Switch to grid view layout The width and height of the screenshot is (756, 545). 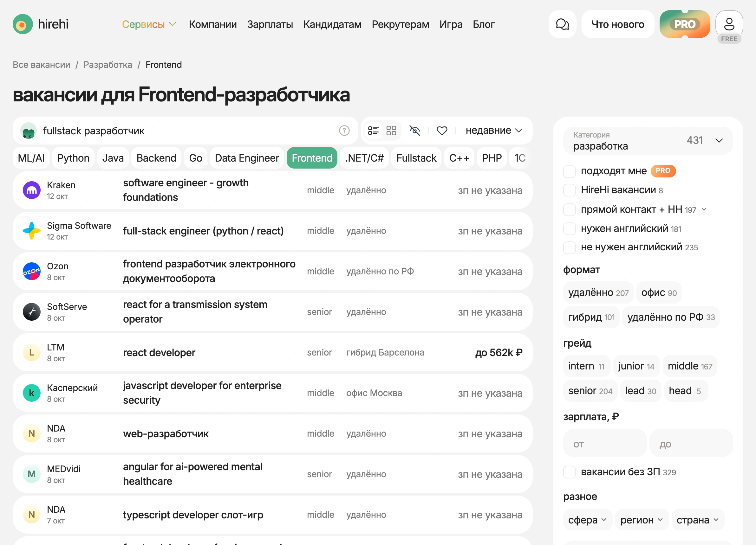tap(391, 131)
